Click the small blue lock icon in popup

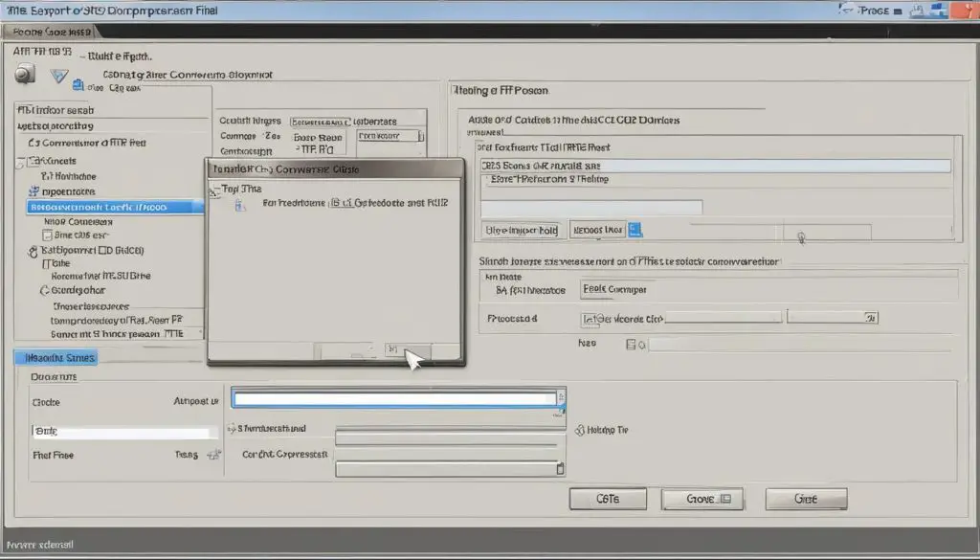click(x=239, y=204)
